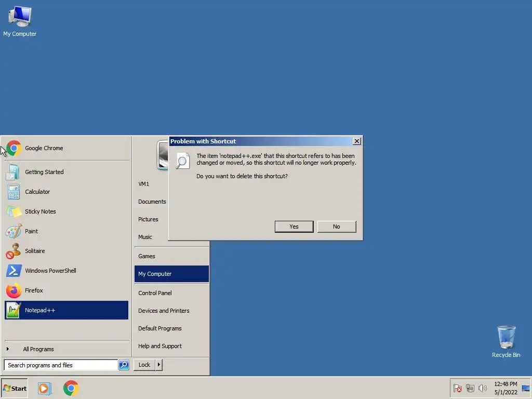Select My Computer in Start menu
Viewport: 532px width, 399px height.
(x=171, y=274)
